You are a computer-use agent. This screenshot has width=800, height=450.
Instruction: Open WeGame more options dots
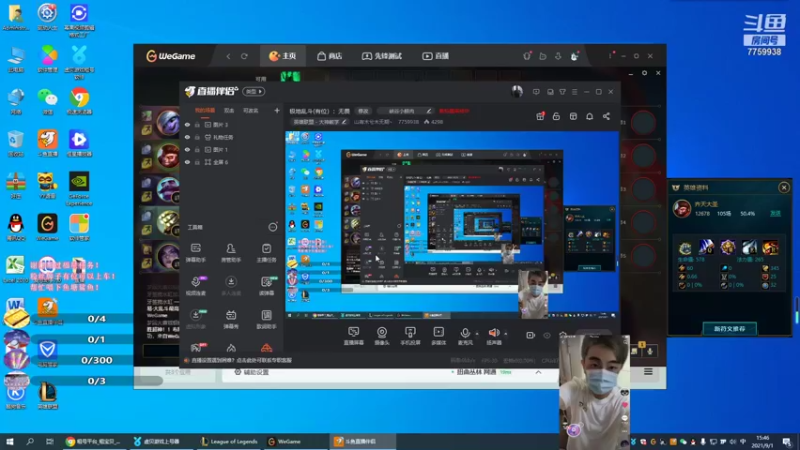610,56
